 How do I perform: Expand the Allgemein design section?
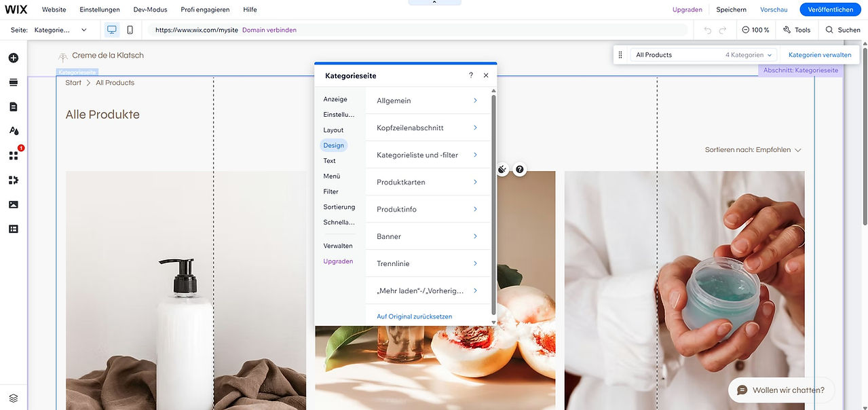[428, 100]
